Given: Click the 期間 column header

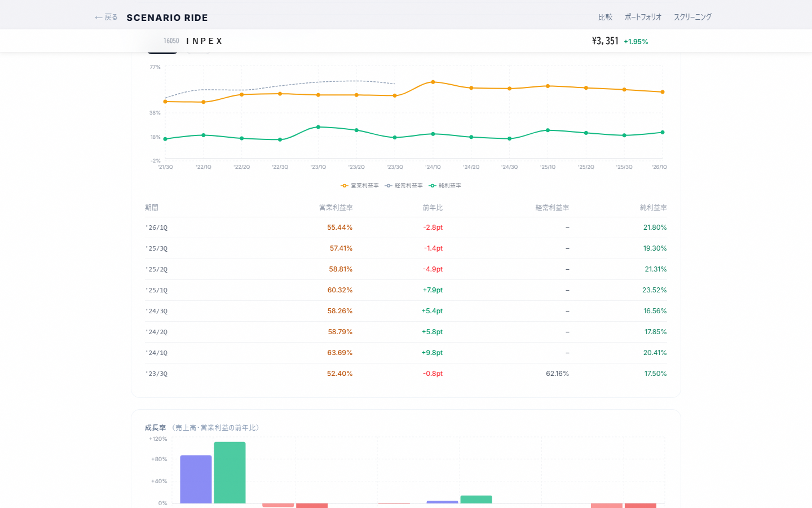Looking at the screenshot, I should [x=152, y=208].
